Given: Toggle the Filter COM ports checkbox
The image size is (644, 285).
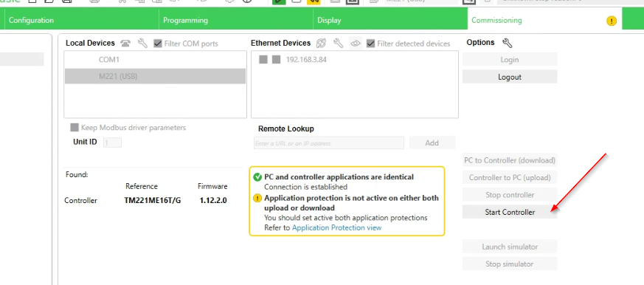Looking at the screenshot, I should [158, 43].
